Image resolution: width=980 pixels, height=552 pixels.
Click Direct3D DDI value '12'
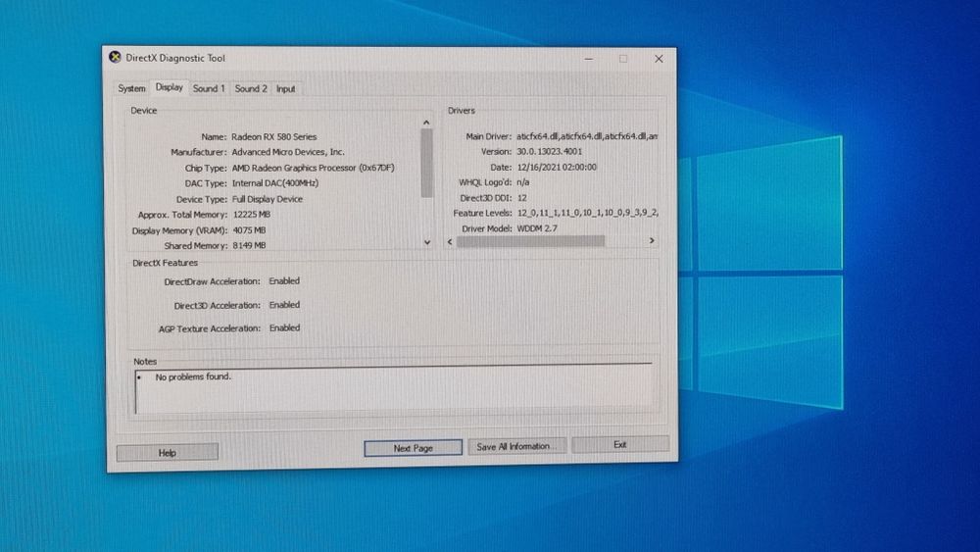[x=522, y=197]
